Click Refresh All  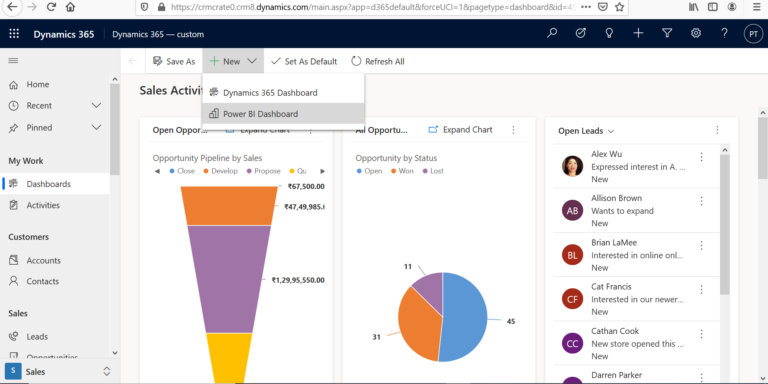378,61
